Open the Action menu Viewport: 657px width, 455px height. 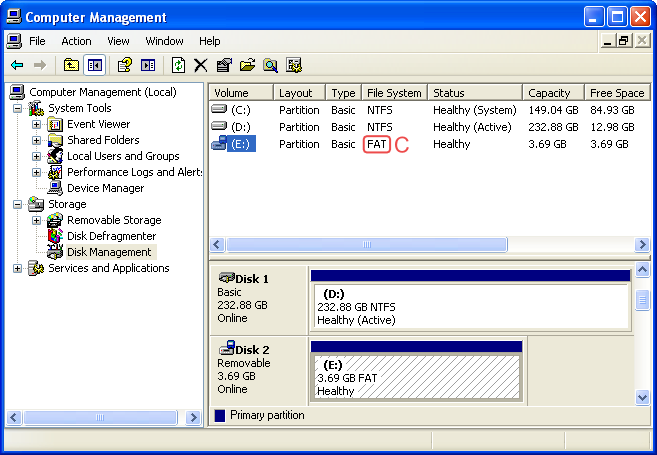[x=76, y=41]
